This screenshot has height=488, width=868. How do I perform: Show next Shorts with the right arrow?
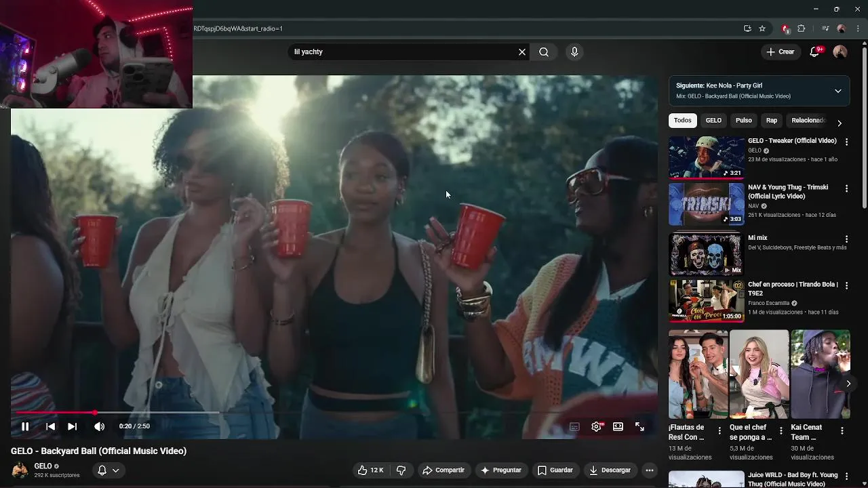848,384
